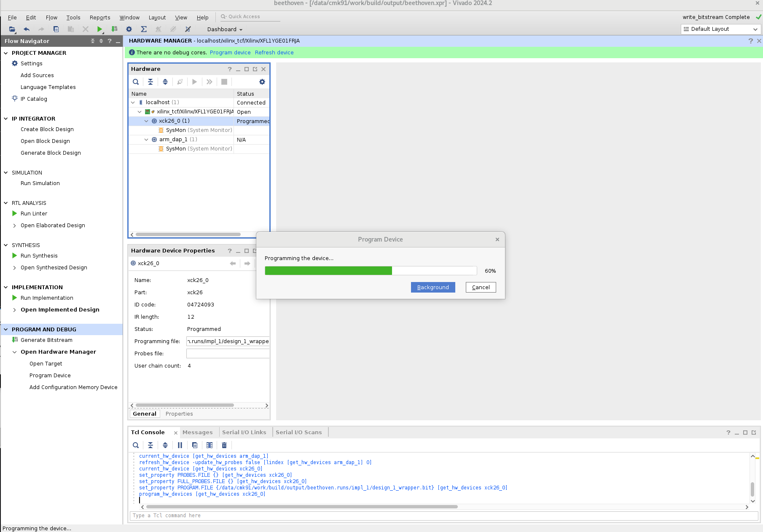Image resolution: width=763 pixels, height=532 pixels.
Task: Close the Program Device dialog
Action: (497, 239)
